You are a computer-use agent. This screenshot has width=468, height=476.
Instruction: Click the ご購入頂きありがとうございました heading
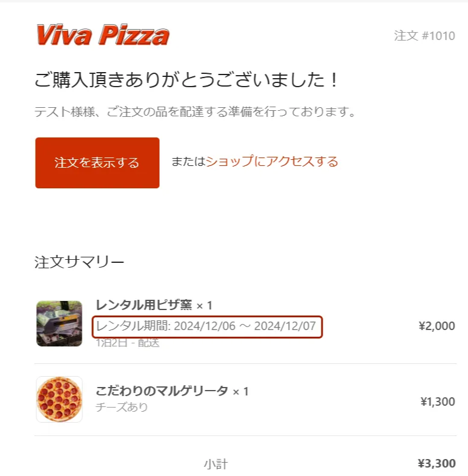[186, 81]
